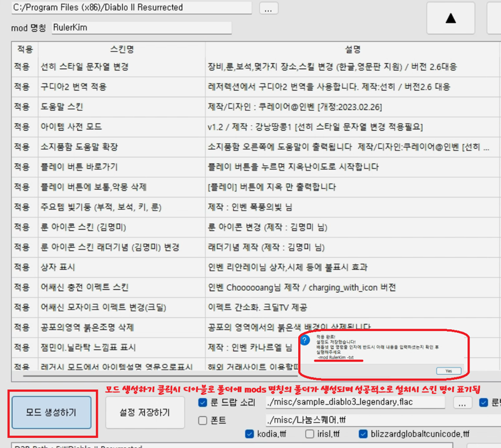Select the 룬 아이콘 스킨 (김명미) name
The width and height of the screenshot is (501, 448).
point(83,227)
